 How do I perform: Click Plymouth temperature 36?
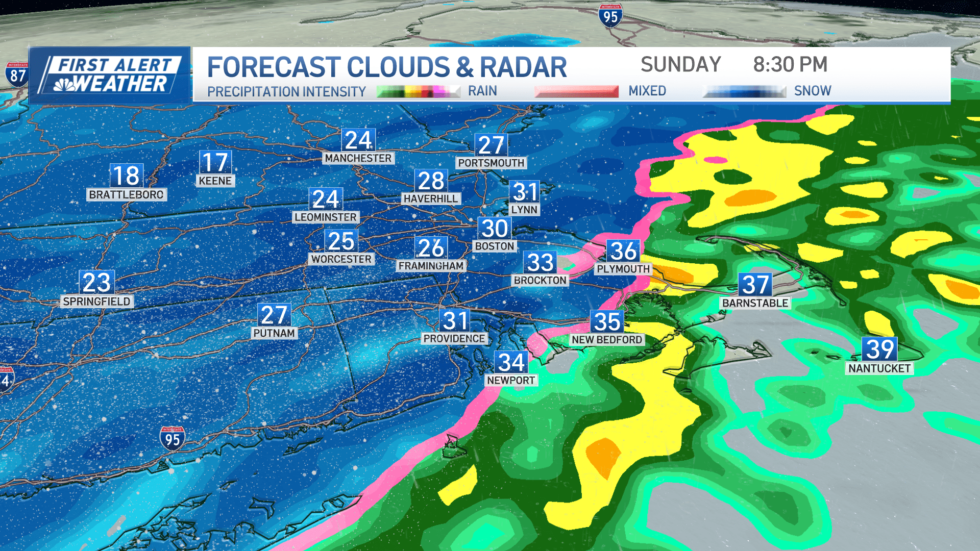pyautogui.click(x=623, y=251)
